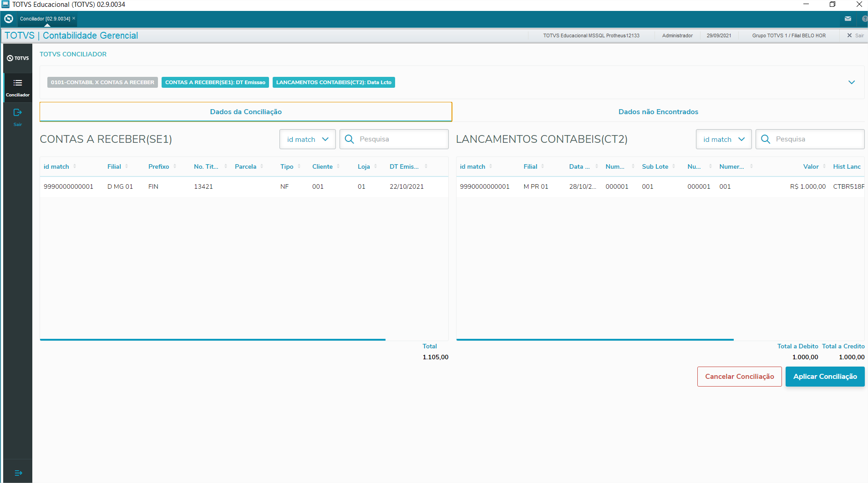Close the Conciliador [02.9.0034] tab
This screenshot has height=483, width=868.
click(x=74, y=18)
